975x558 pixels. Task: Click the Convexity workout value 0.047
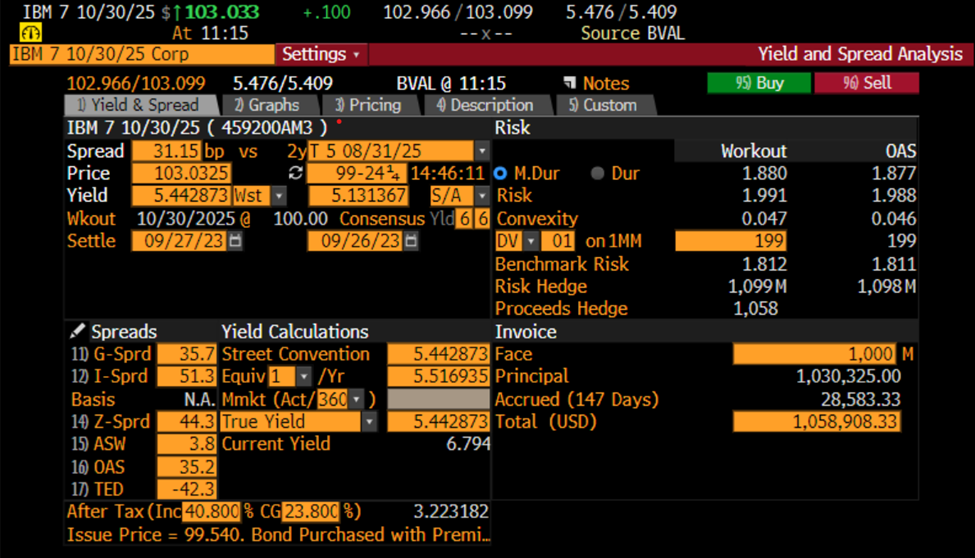click(764, 219)
